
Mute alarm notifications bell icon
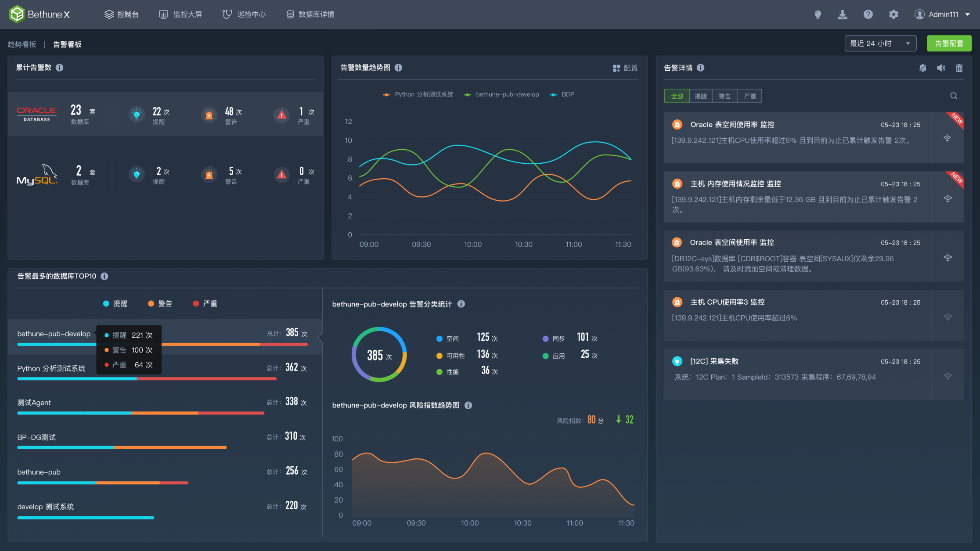[x=922, y=68]
